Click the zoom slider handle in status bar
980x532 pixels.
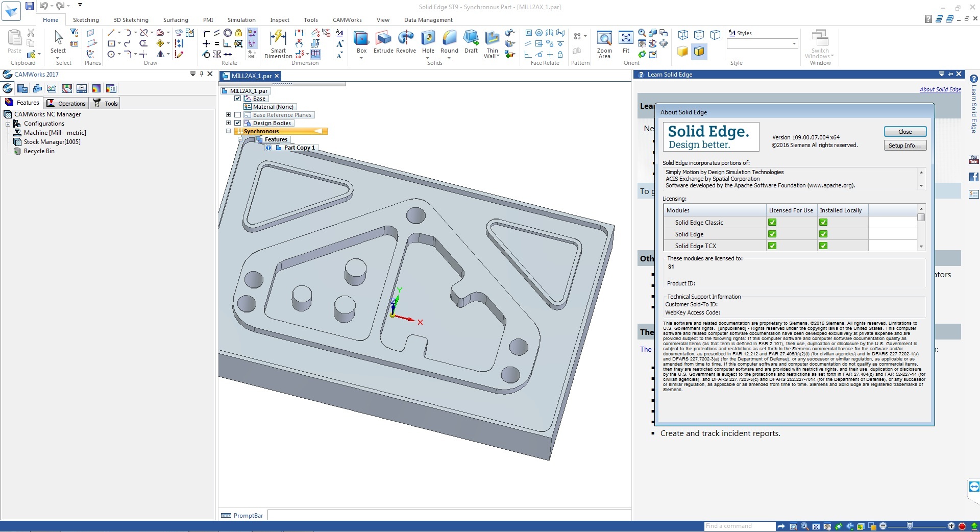point(909,526)
